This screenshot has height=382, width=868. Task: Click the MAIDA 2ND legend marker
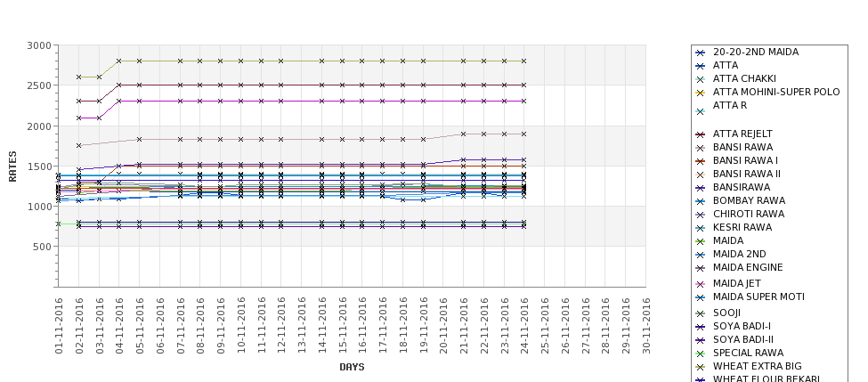point(701,255)
